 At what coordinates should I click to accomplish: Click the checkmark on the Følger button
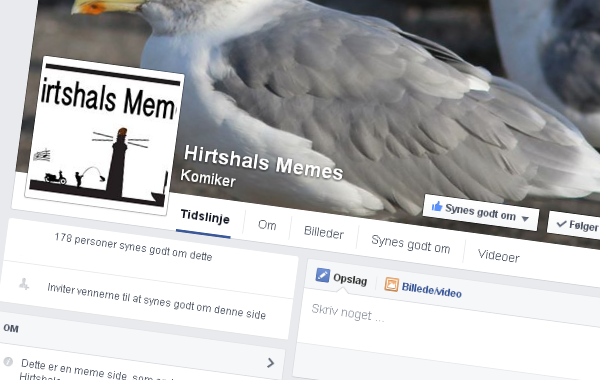(x=561, y=223)
